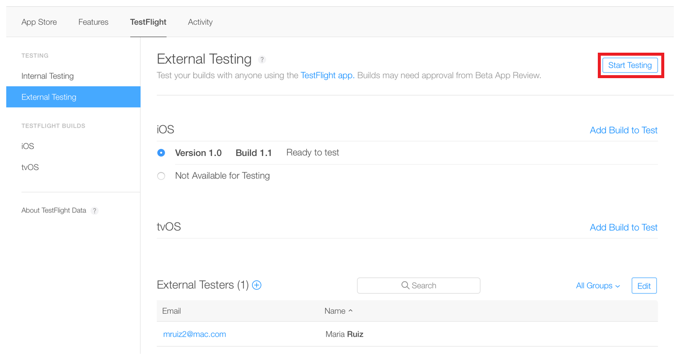Add external tester with plus icon
The height and width of the screenshot is (360, 680).
[x=257, y=285]
